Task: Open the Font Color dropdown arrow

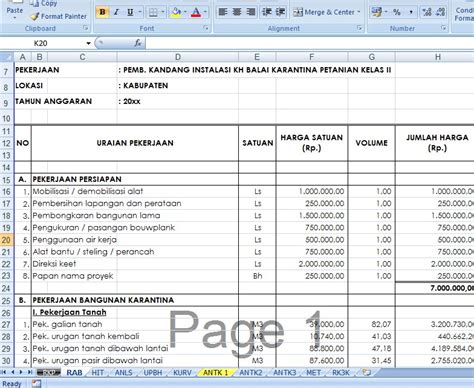Action: click(x=205, y=12)
